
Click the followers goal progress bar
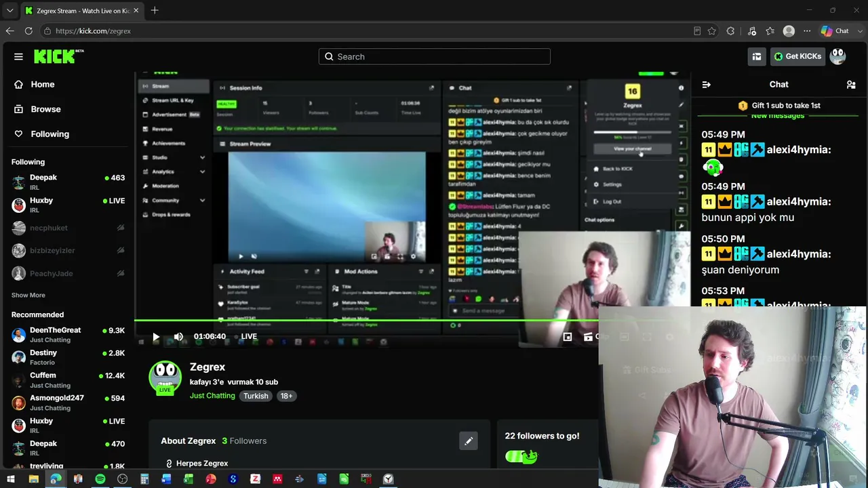(x=521, y=457)
